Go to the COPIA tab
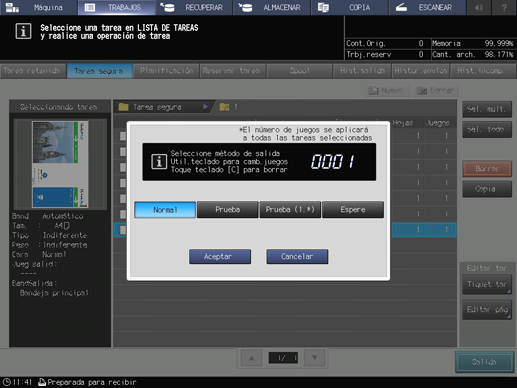Viewport: 517px width, 388px height. [x=349, y=7]
